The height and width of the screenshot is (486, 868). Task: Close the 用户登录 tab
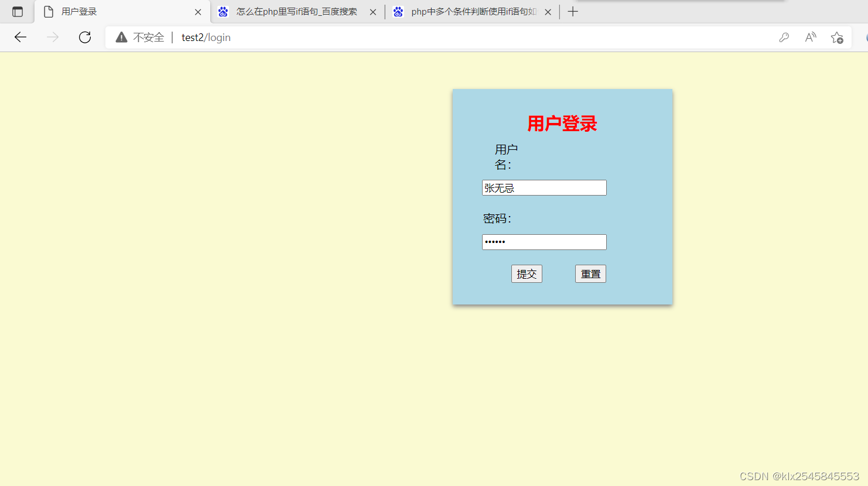[198, 12]
